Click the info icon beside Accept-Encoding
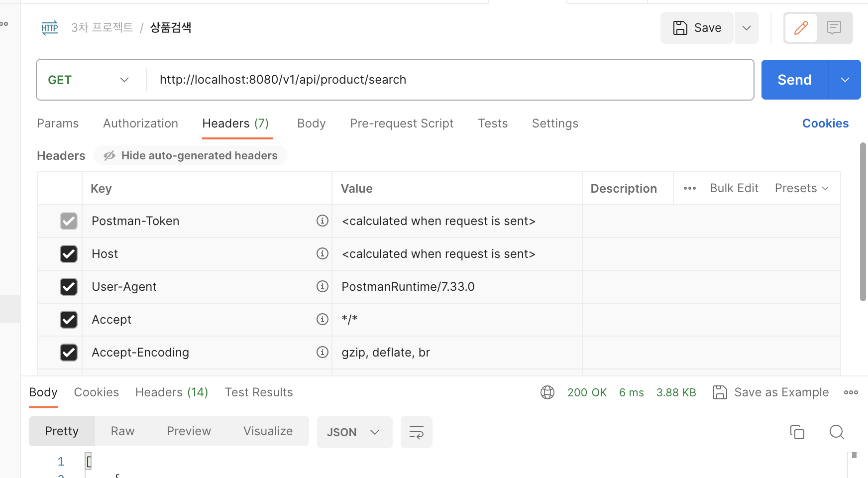The height and width of the screenshot is (478, 868). (x=323, y=352)
